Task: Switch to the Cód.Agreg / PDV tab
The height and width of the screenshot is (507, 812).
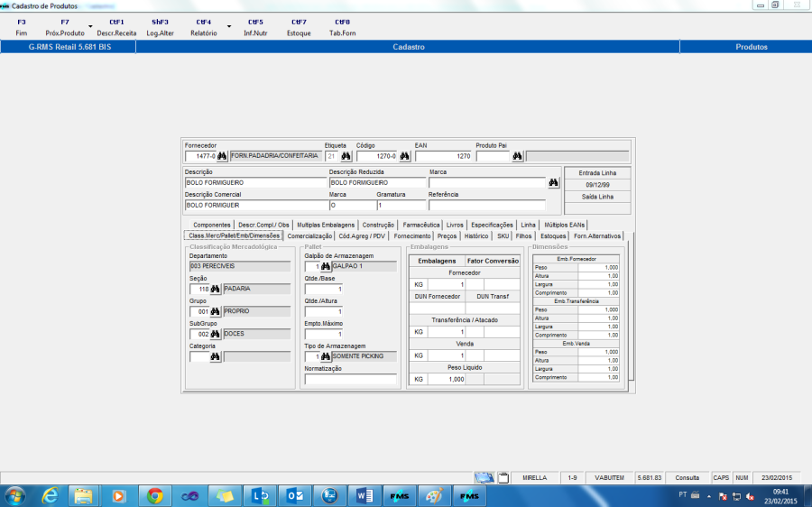Action: pos(362,236)
